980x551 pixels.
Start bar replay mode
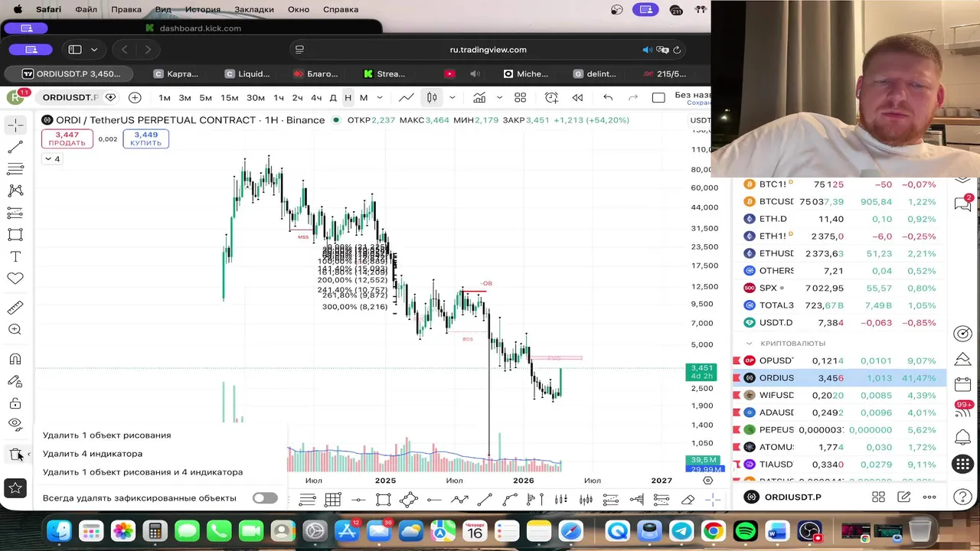[x=577, y=97]
